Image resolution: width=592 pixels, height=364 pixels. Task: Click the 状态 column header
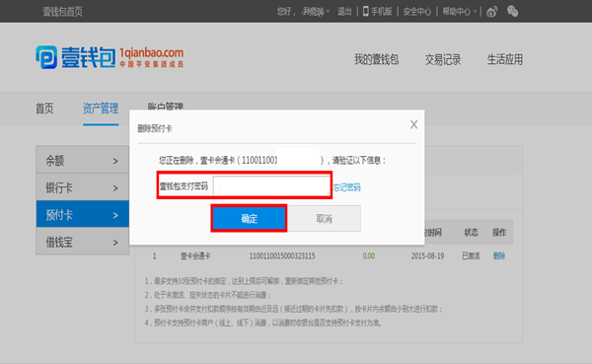point(471,233)
